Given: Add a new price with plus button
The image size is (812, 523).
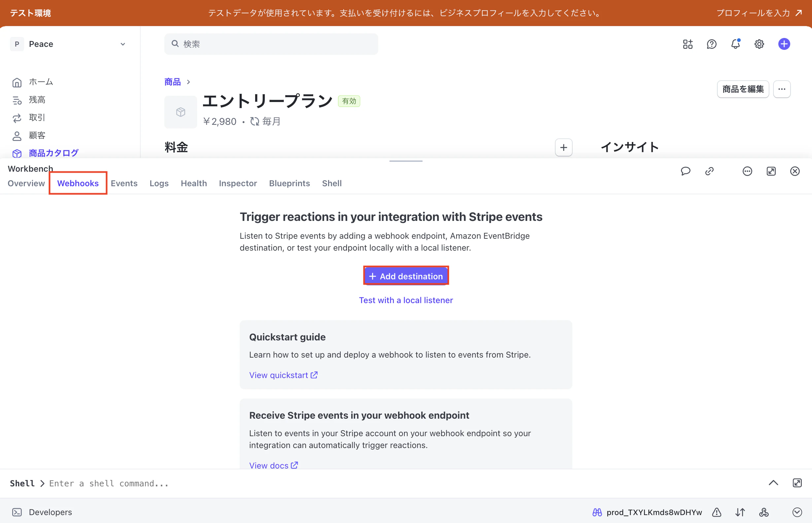Looking at the screenshot, I should pyautogui.click(x=563, y=147).
